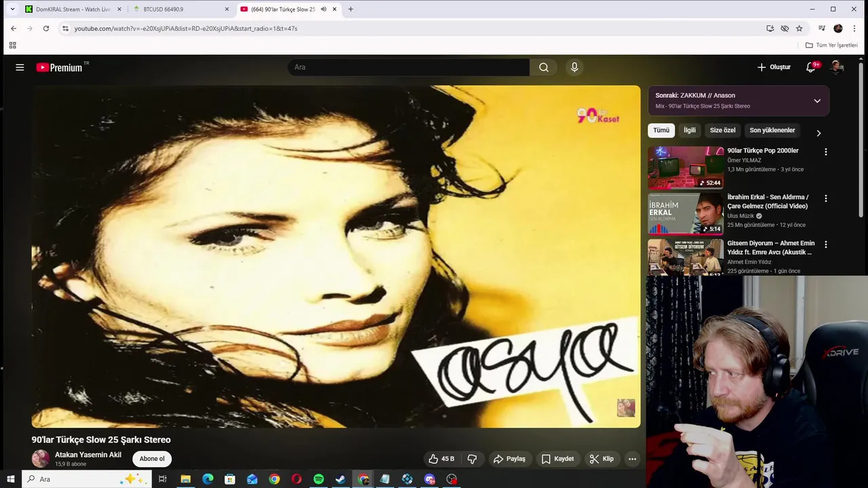
Task: Open options for 90'lar Türkçe Pop 2000ler
Action: click(825, 152)
